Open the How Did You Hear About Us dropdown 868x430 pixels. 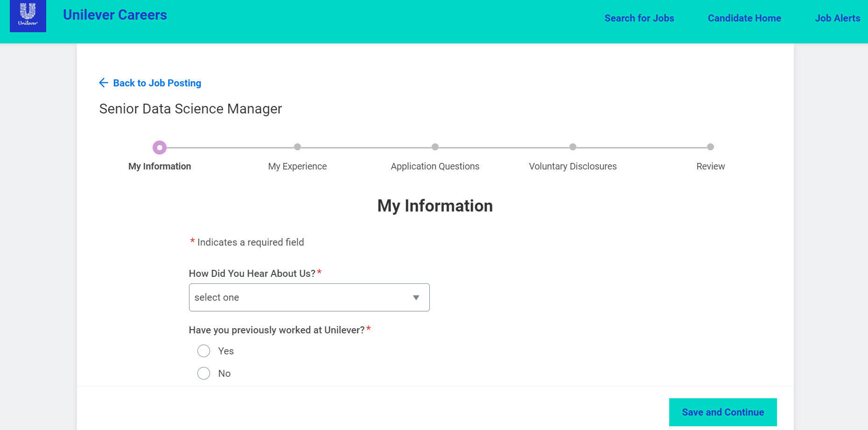[309, 297]
